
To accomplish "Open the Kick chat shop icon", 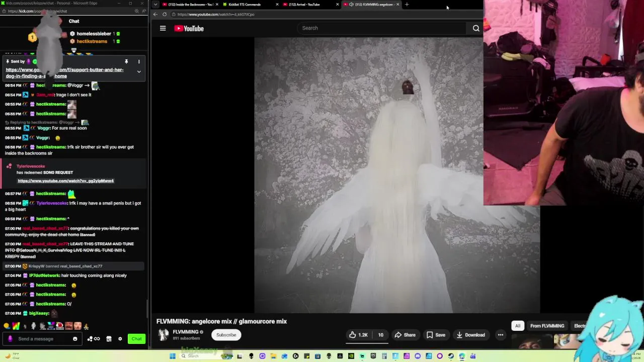I will (x=109, y=339).
